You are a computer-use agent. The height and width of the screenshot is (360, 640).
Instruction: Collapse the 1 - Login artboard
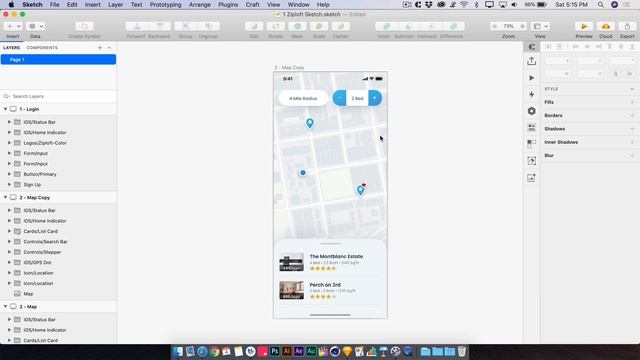pyautogui.click(x=6, y=109)
